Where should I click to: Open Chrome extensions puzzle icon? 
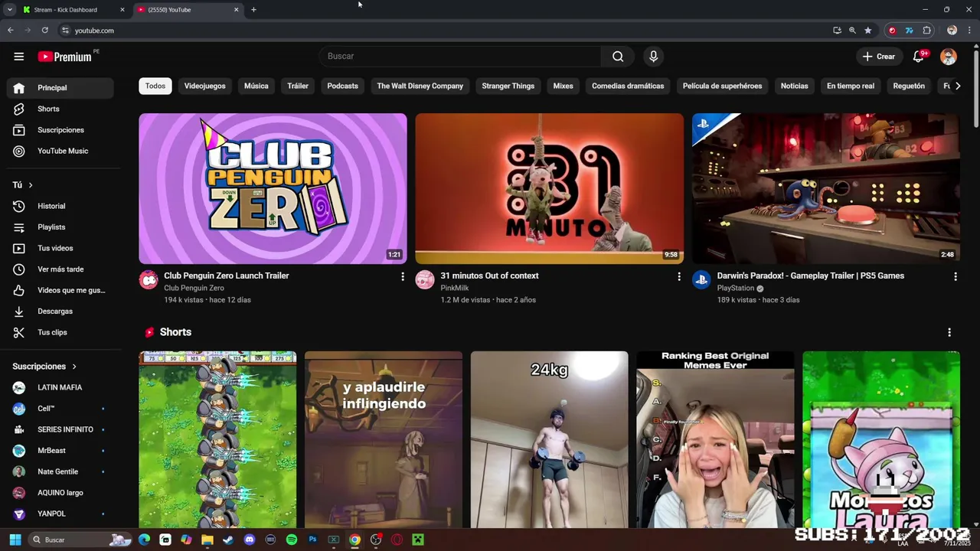point(927,31)
